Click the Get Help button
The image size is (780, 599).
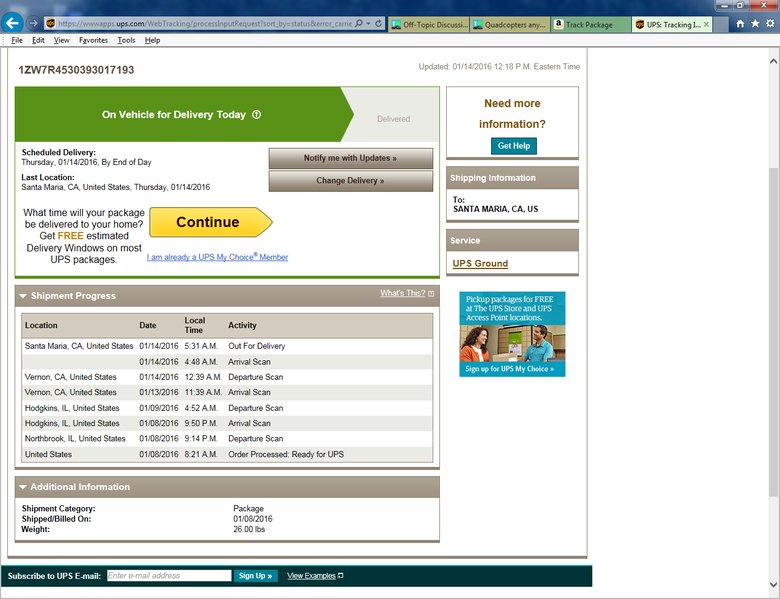[x=514, y=146]
